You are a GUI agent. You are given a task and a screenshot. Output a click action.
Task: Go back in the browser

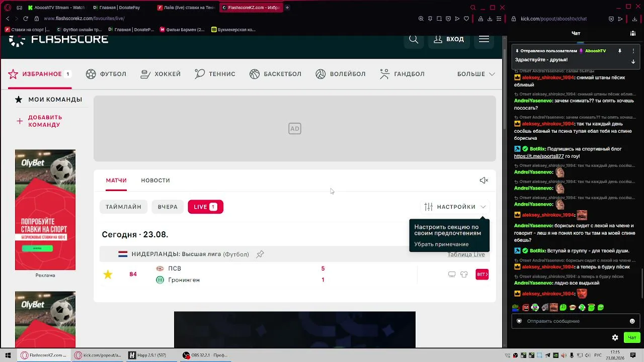click(8, 19)
